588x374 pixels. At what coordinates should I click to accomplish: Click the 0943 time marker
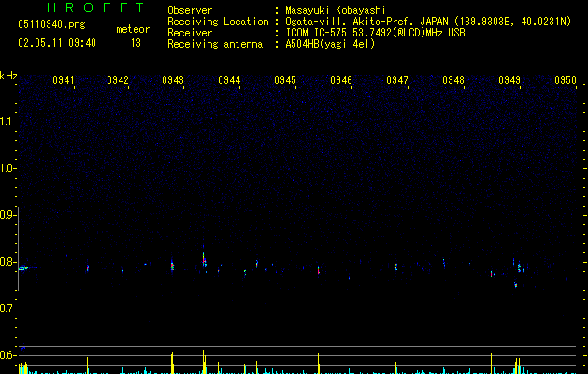173,80
